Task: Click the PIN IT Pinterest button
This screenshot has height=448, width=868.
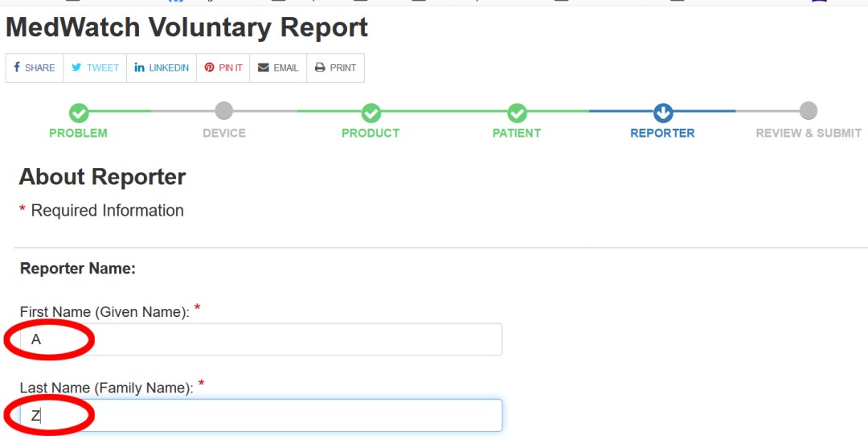Action: 223,68
